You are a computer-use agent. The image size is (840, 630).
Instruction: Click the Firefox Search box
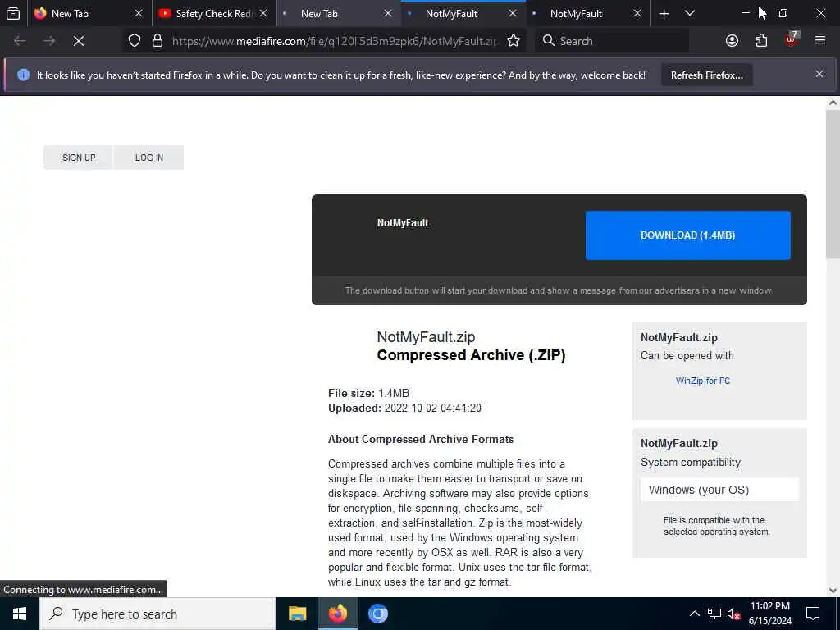pos(611,41)
